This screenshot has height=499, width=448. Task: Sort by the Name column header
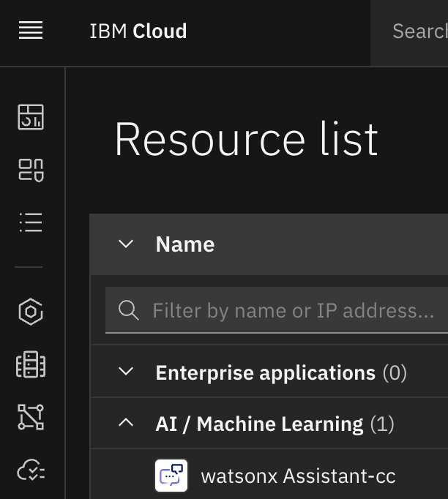coord(185,244)
